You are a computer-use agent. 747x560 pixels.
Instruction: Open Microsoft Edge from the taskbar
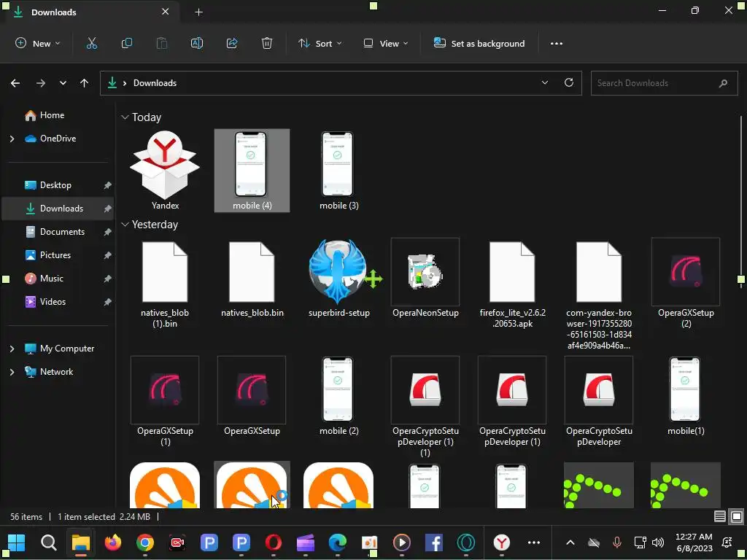coord(337,542)
